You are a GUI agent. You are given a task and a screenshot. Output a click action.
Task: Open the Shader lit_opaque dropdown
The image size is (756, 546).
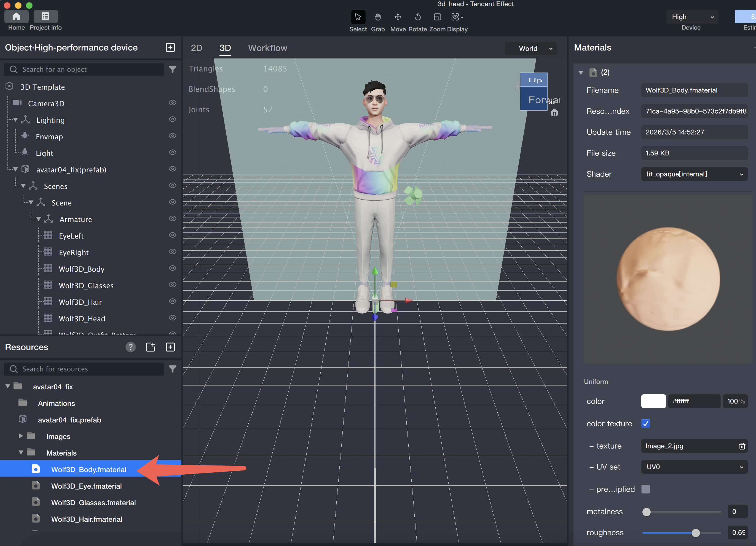[x=694, y=174]
